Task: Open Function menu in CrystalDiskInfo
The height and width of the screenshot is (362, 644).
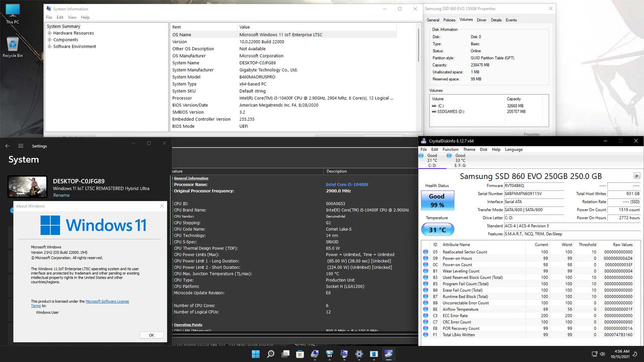Action: click(x=450, y=149)
